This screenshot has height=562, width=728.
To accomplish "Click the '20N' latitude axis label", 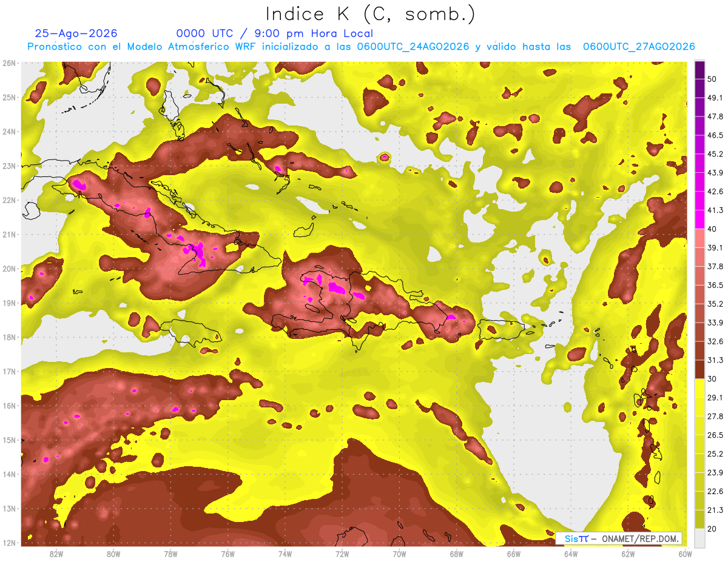I will coord(10,269).
